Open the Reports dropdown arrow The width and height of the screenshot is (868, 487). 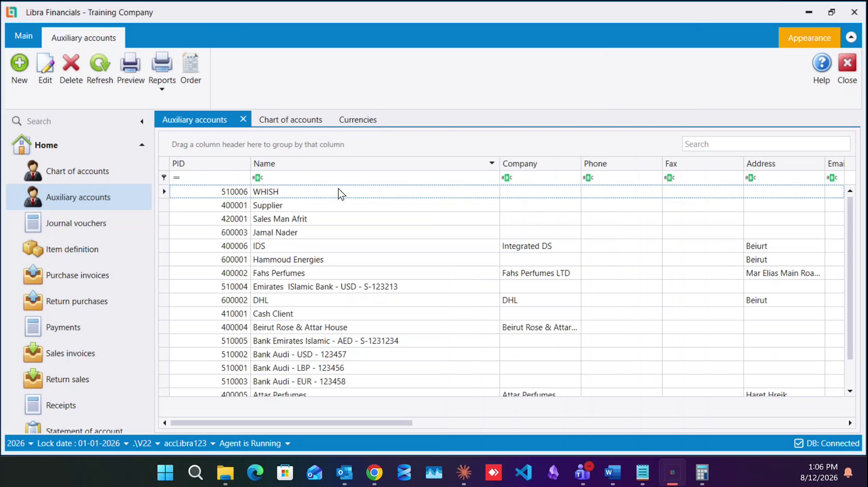[x=162, y=90]
